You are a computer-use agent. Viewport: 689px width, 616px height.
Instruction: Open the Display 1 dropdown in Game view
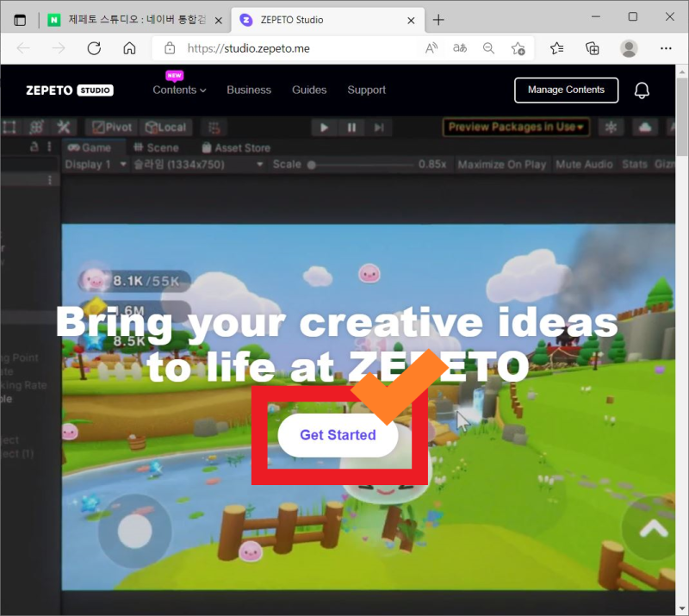click(95, 164)
